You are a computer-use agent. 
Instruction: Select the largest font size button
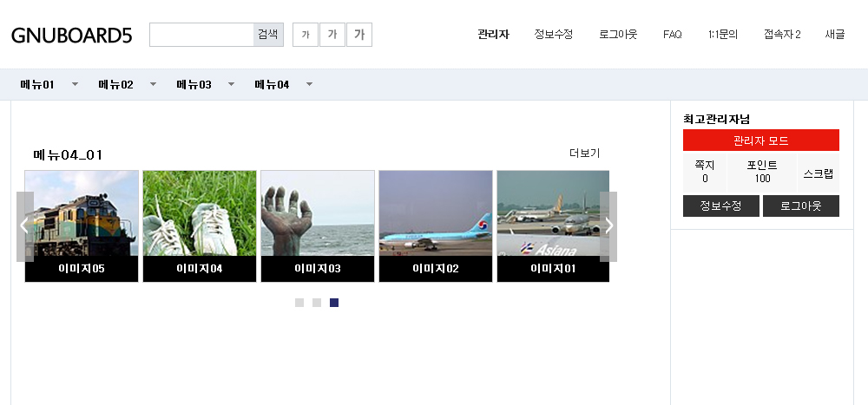pyautogui.click(x=359, y=35)
